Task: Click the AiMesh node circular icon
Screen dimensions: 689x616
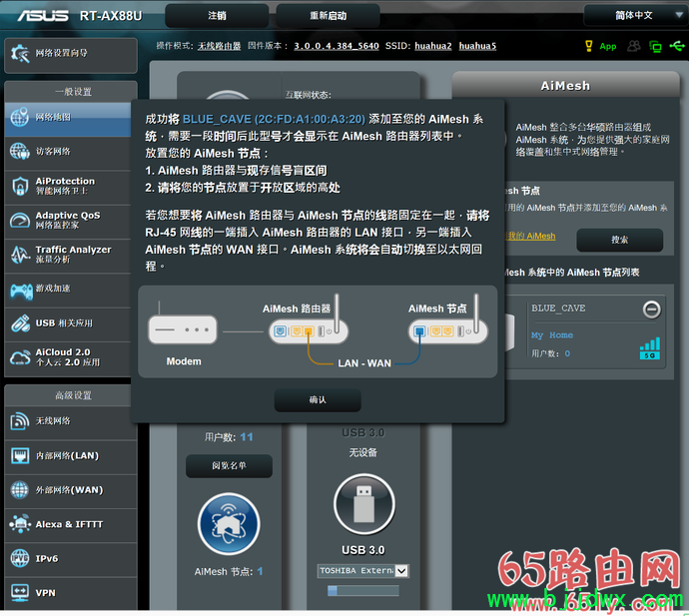Action: pos(229,524)
